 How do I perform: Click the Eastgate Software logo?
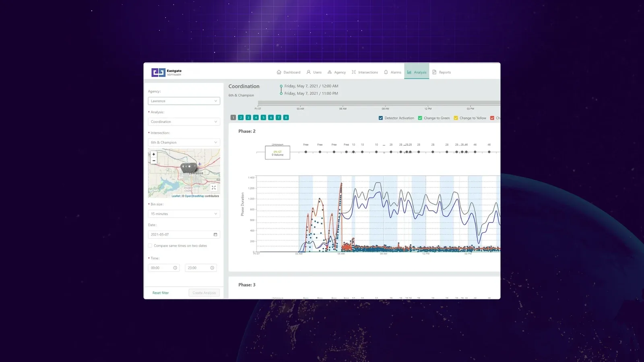click(167, 72)
